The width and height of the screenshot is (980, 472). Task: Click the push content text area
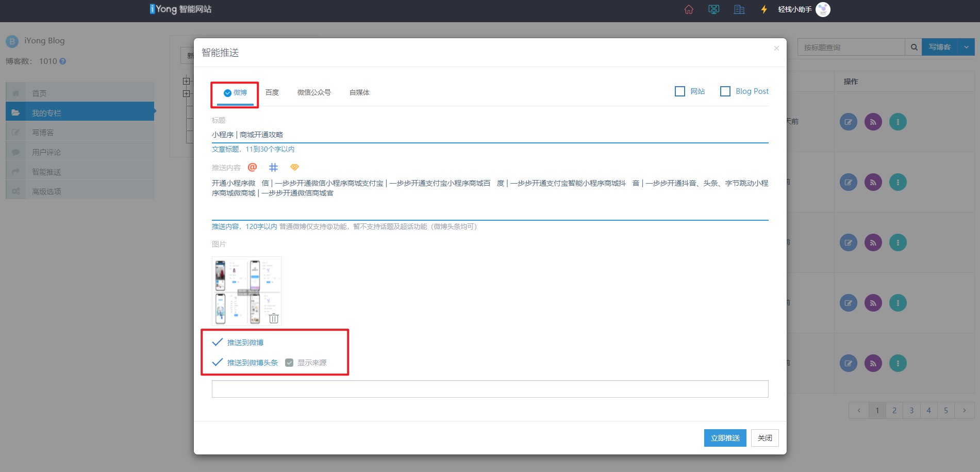point(490,198)
